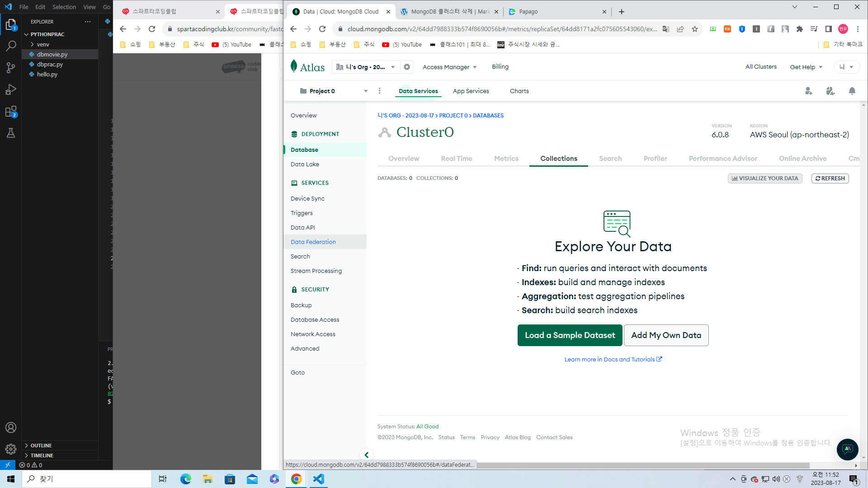The height and width of the screenshot is (488, 868).
Task: Open VS Code Testing flask icon
Action: tap(11, 133)
